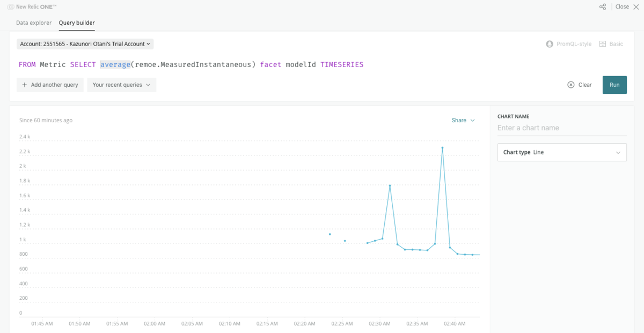Open the Chart type Line dropdown
Viewport: 644px width, 333px height.
tap(562, 152)
